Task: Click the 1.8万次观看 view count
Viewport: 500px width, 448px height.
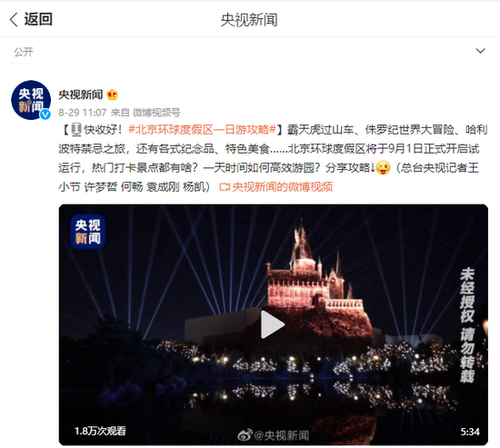Action: coord(100,431)
